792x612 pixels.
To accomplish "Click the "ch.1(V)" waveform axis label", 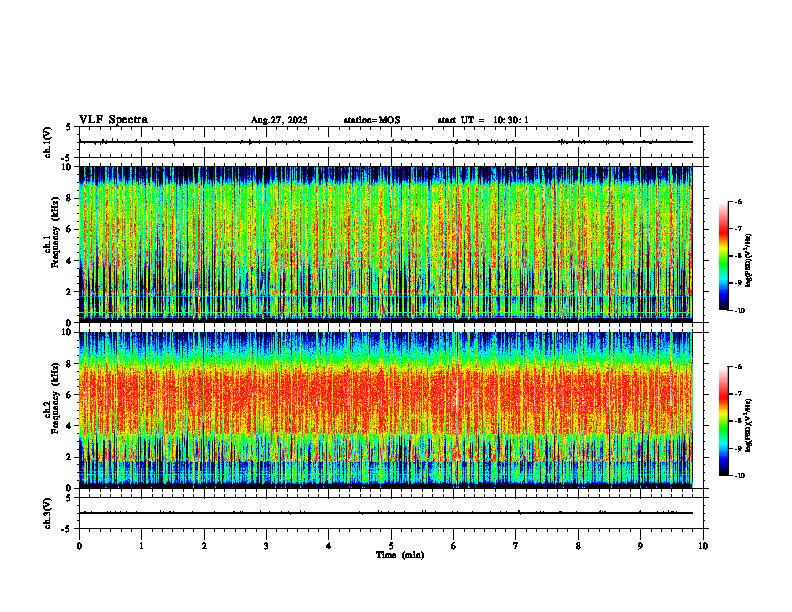I will pos(48,142).
